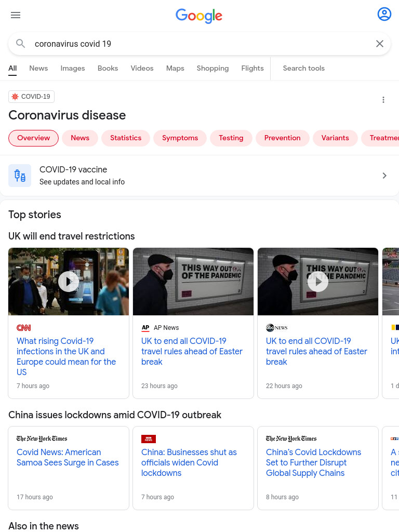Open Search tools
This screenshot has height=532, width=399.
coord(303,68)
